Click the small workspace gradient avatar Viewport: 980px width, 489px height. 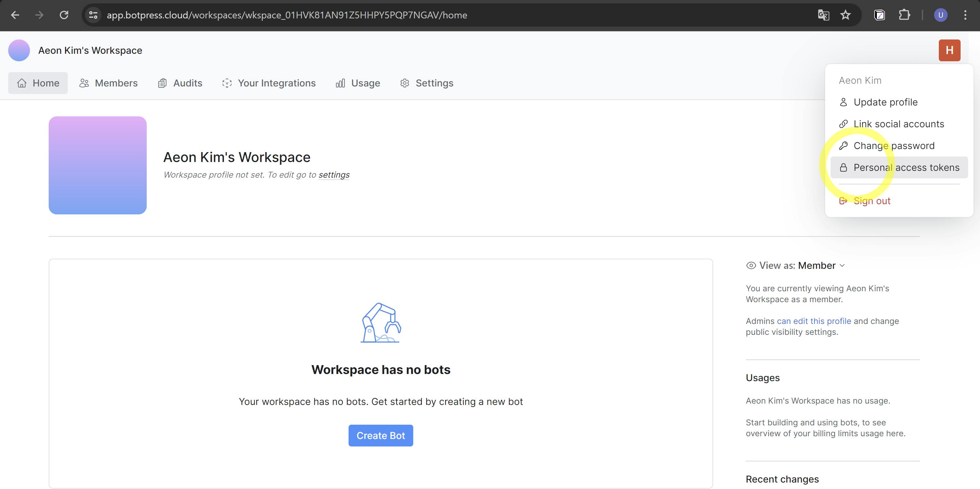coord(19,50)
